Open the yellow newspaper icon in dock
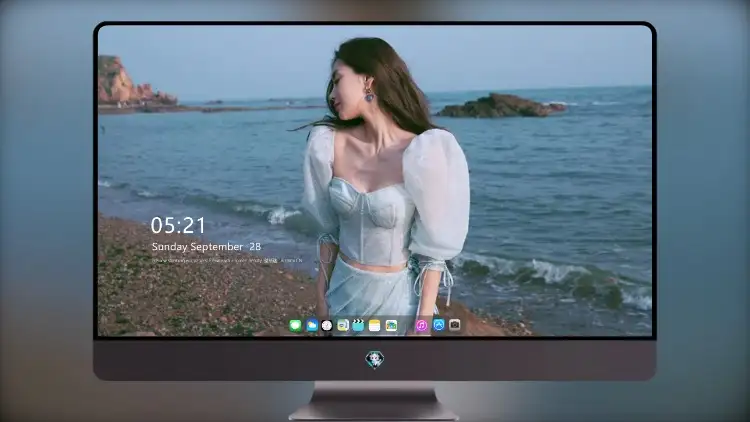The height and width of the screenshot is (422, 750). pos(343,326)
